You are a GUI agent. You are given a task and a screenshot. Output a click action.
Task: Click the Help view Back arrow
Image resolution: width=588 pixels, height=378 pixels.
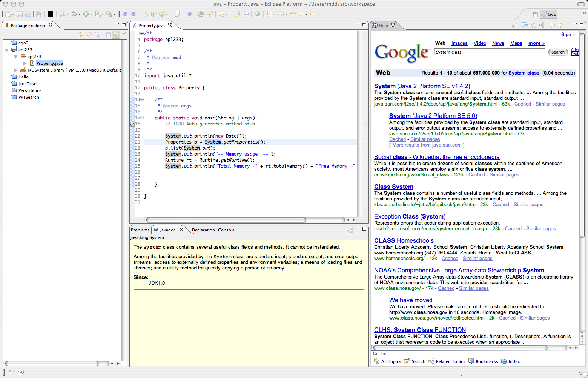click(x=552, y=25)
